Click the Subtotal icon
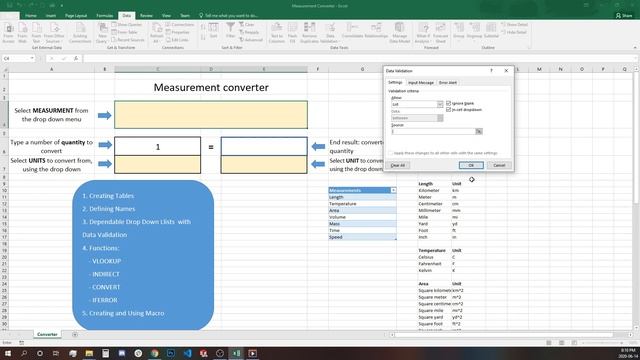This screenshot has height=360, width=640. pyautogui.click(x=491, y=31)
